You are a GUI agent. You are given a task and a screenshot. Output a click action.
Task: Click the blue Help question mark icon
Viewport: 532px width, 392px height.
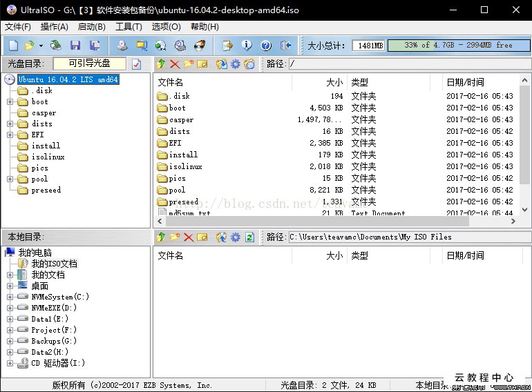click(x=266, y=46)
